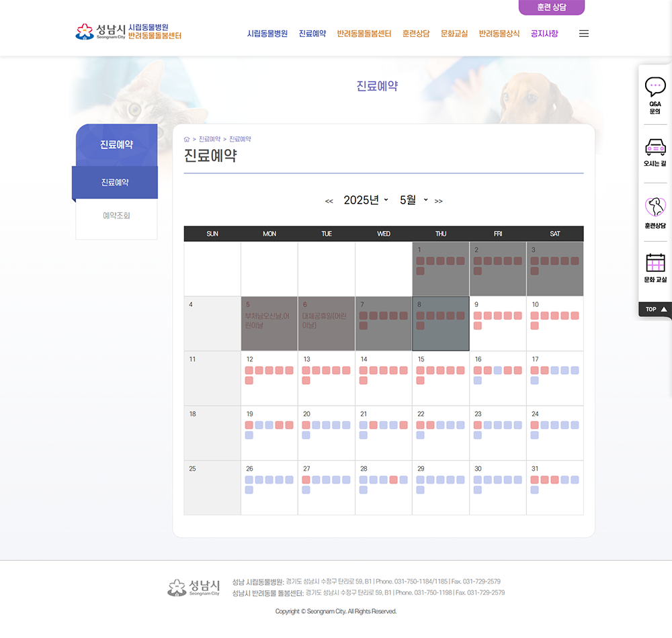Screen dimensions: 672x638
Task: Open the 공지사항 menu item
Action: click(x=544, y=34)
